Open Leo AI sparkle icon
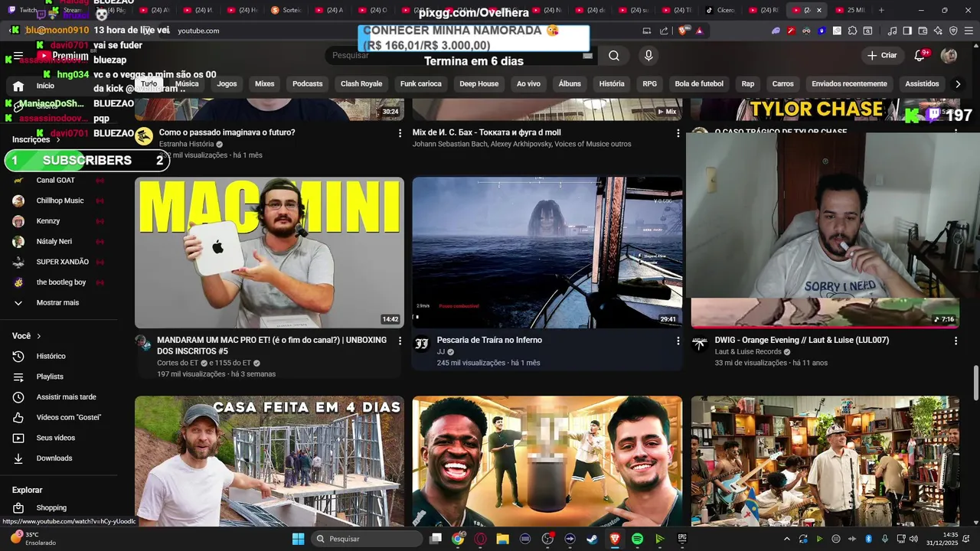 (938, 31)
